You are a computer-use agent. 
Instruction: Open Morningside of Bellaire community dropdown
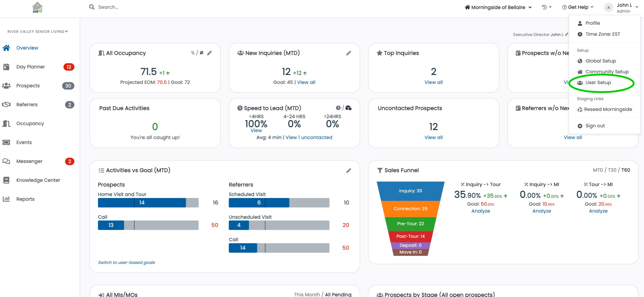tap(498, 7)
